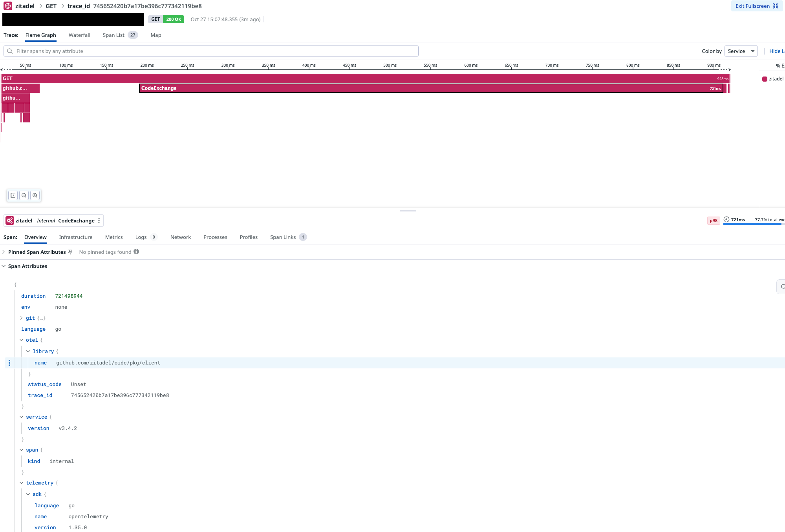Click the zitadel legend color swatch
This screenshot has height=532, width=785.
click(x=765, y=79)
